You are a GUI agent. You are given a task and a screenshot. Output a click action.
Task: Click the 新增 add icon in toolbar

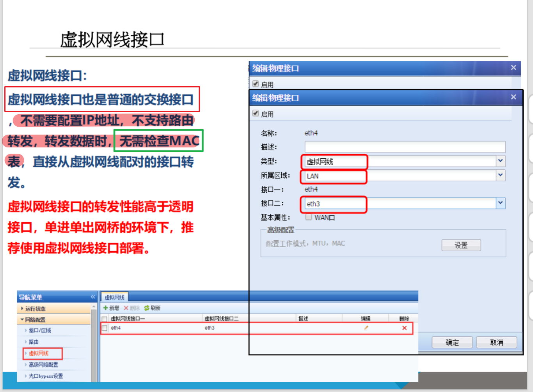point(105,308)
